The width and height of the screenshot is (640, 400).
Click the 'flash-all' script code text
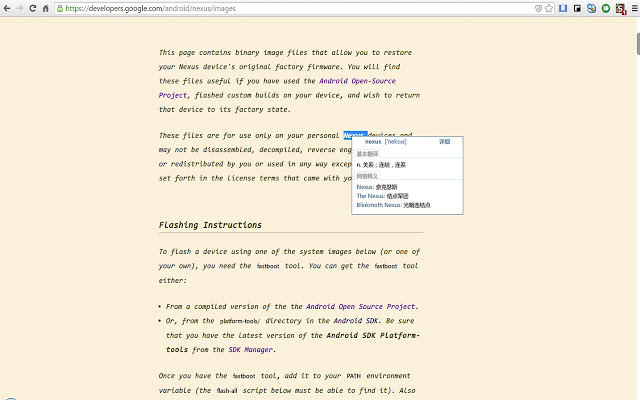pyautogui.click(x=227, y=391)
